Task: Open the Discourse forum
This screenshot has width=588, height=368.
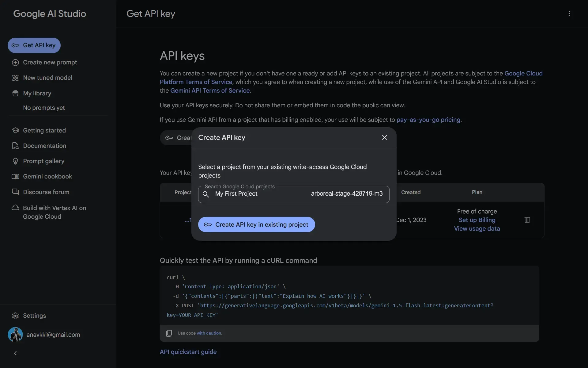Action: click(x=46, y=192)
